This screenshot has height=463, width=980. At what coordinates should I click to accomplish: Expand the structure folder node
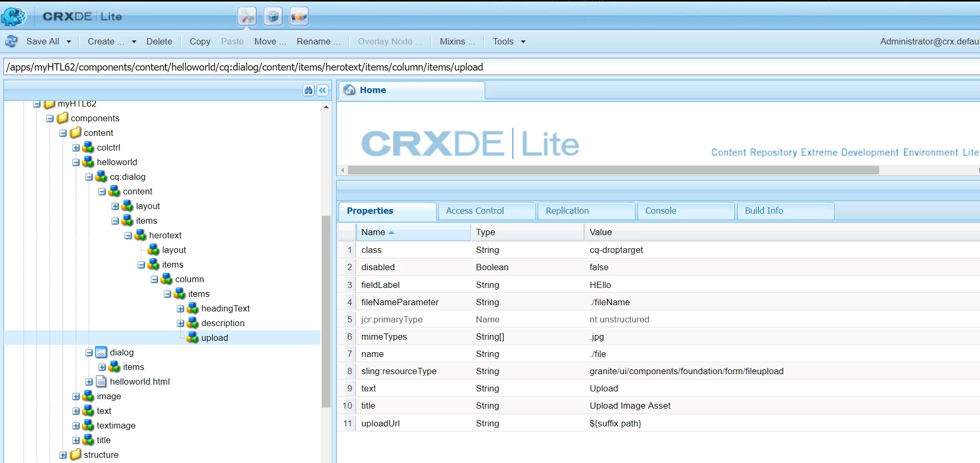(x=63, y=455)
